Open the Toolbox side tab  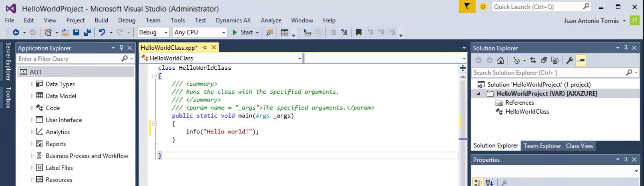[x=8, y=97]
